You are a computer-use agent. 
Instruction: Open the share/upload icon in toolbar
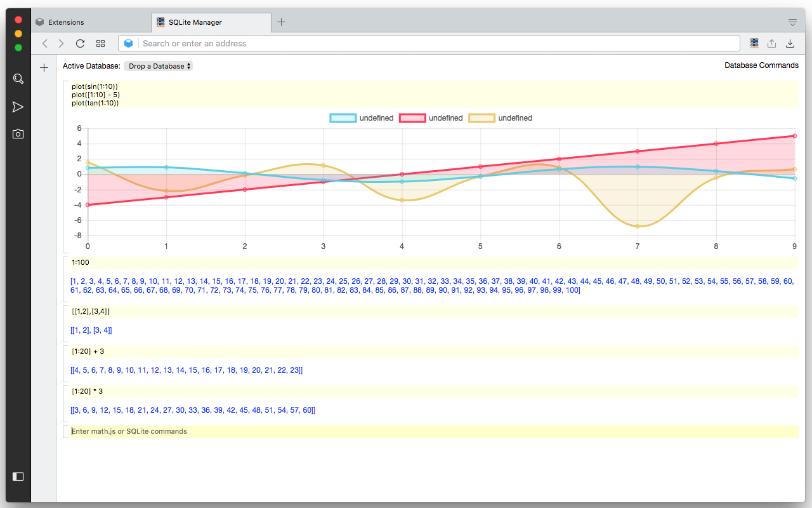tap(772, 43)
